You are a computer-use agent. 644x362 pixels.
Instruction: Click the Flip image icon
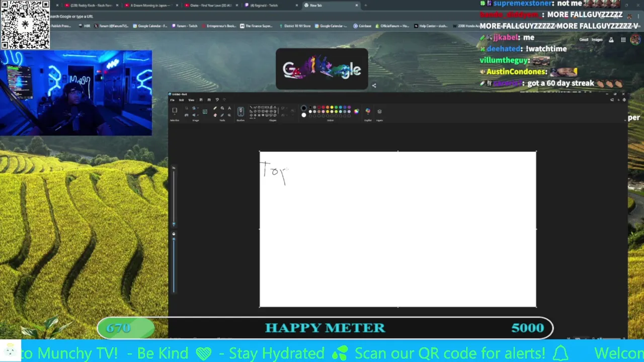[x=194, y=115]
